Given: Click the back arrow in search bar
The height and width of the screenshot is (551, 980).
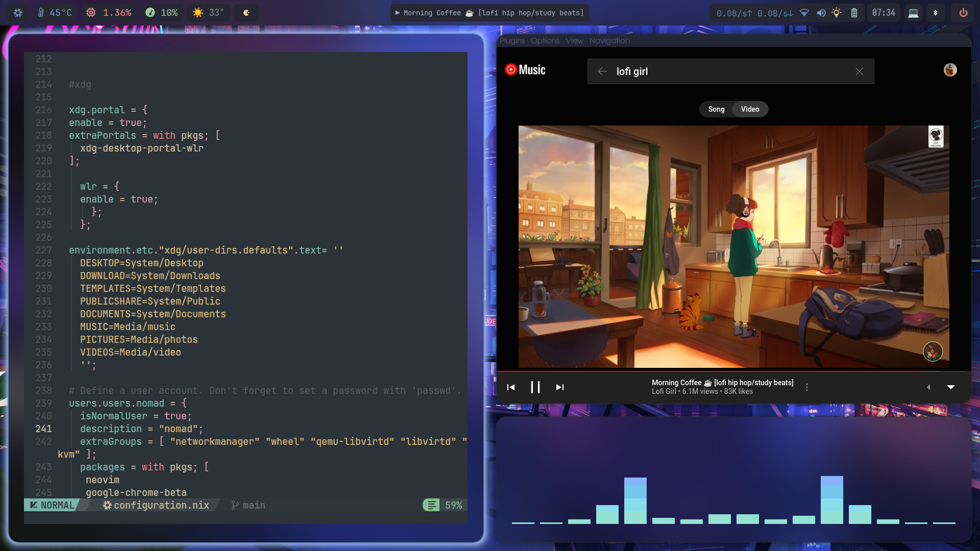Looking at the screenshot, I should (x=602, y=71).
